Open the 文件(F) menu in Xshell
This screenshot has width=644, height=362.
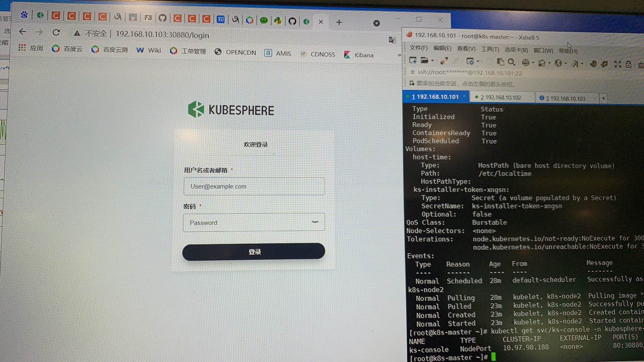click(419, 48)
